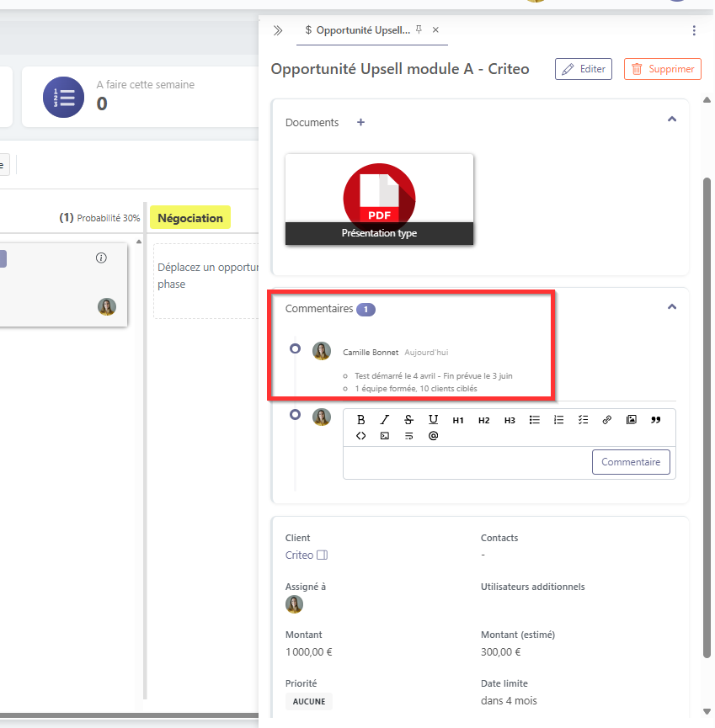This screenshot has height=728, width=715.
Task: Open the Criteo client link
Action: coord(299,555)
